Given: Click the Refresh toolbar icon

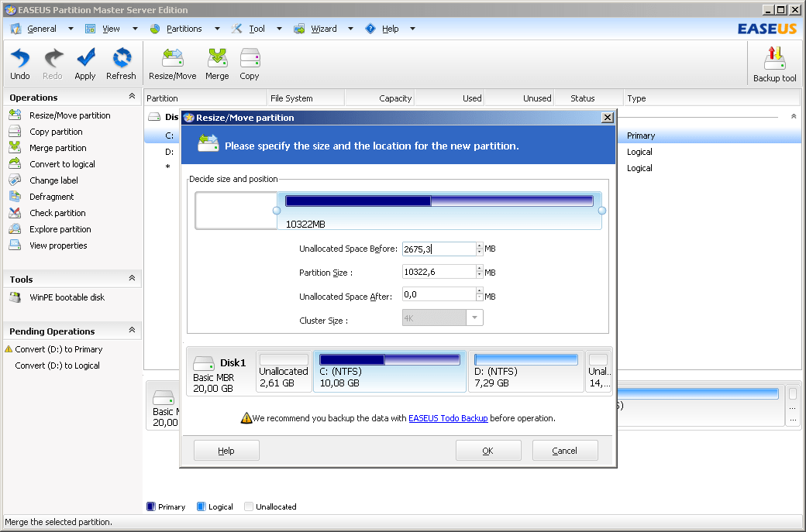Looking at the screenshot, I should (x=121, y=63).
